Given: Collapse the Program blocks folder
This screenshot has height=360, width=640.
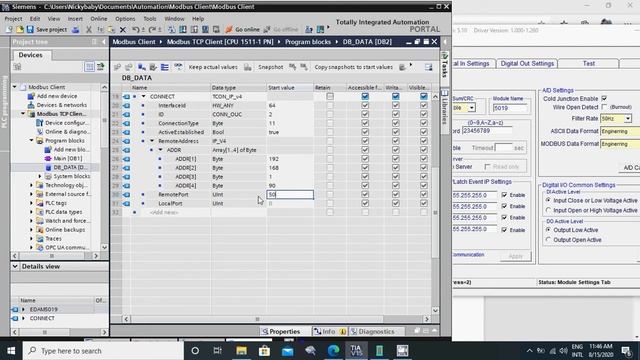Looking at the screenshot, I should coord(31,140).
